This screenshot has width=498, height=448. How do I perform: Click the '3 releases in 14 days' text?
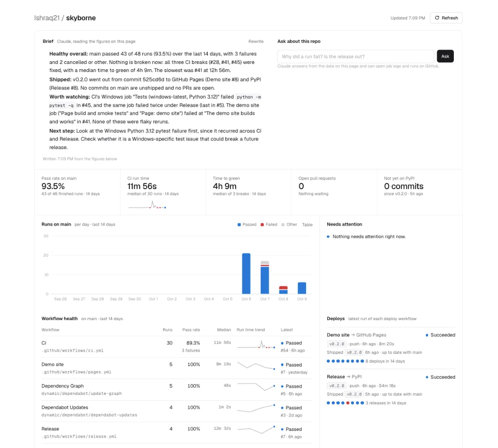tap(386, 403)
